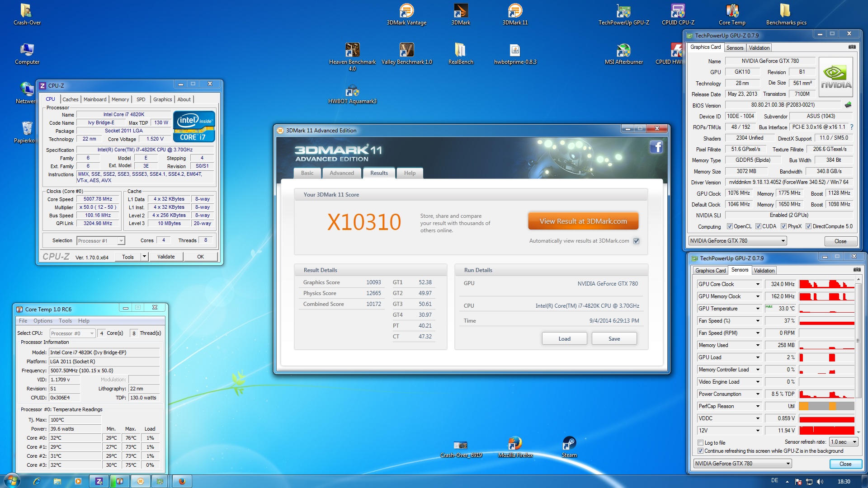Click the Validate button in CPU-Z
The width and height of the screenshot is (868, 488).
pyautogui.click(x=166, y=257)
